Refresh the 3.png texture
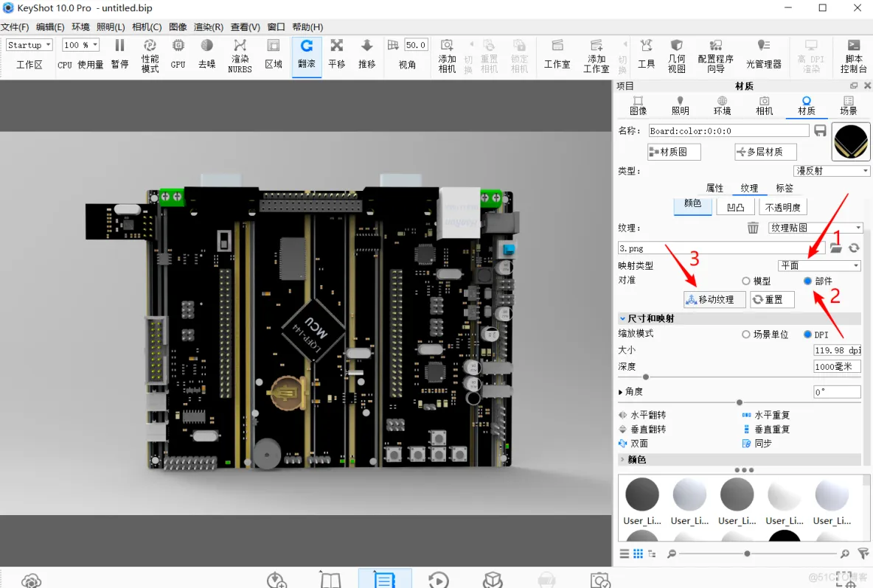The image size is (873, 588). pos(854,248)
